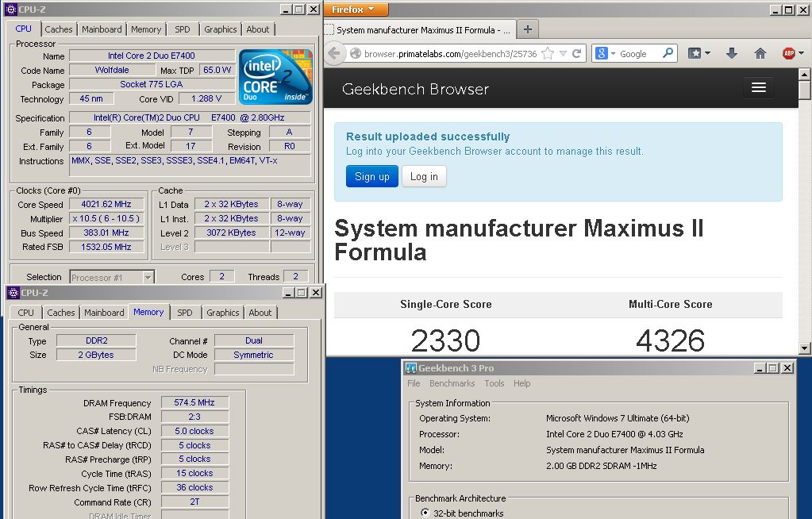Switch to Mainboard tab in top CPU-Z
The width and height of the screenshot is (812, 519).
point(102,29)
